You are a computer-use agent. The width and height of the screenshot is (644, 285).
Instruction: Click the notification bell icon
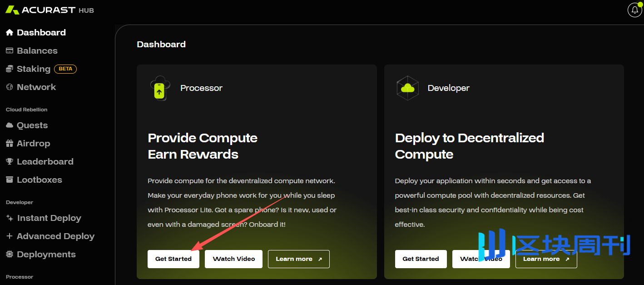coord(634,10)
